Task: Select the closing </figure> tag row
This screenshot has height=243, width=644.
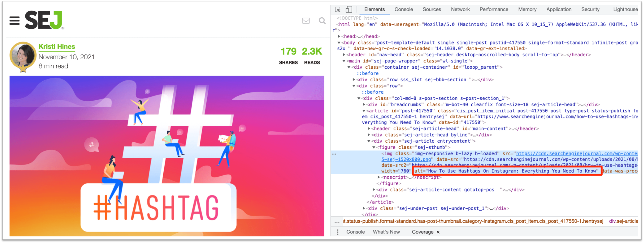Action: (389, 184)
